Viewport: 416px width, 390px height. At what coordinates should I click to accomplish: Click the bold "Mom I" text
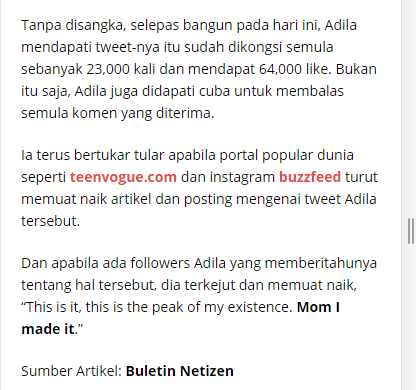pyautogui.click(x=318, y=307)
